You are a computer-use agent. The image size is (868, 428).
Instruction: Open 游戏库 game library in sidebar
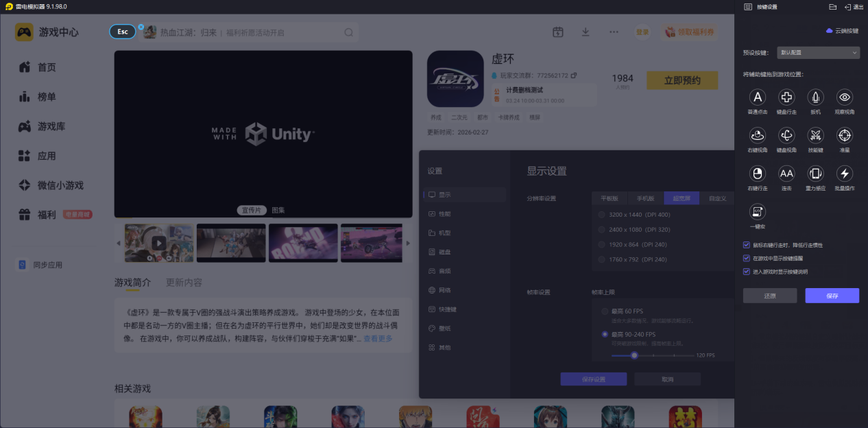pyautogui.click(x=51, y=126)
